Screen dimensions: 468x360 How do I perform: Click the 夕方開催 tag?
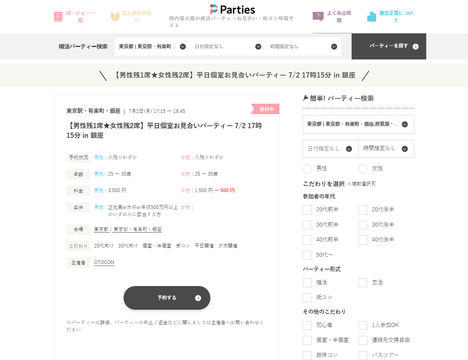click(x=228, y=246)
